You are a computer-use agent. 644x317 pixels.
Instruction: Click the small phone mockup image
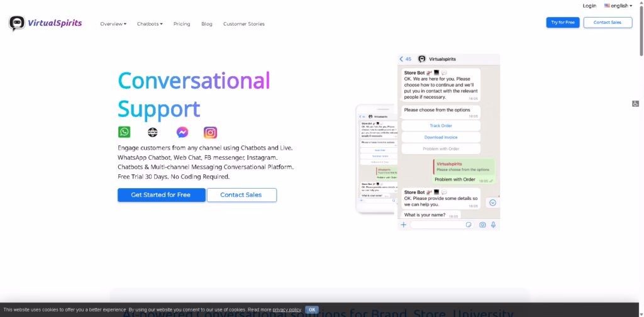click(x=377, y=159)
